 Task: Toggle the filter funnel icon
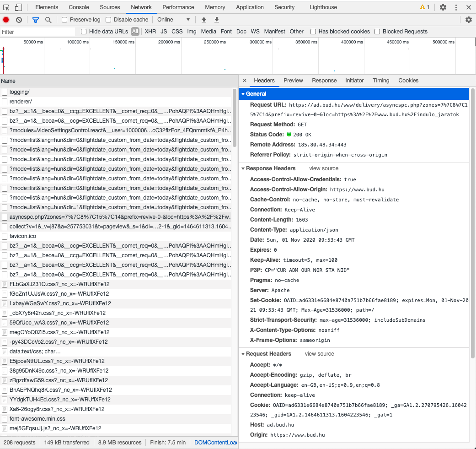click(x=36, y=20)
